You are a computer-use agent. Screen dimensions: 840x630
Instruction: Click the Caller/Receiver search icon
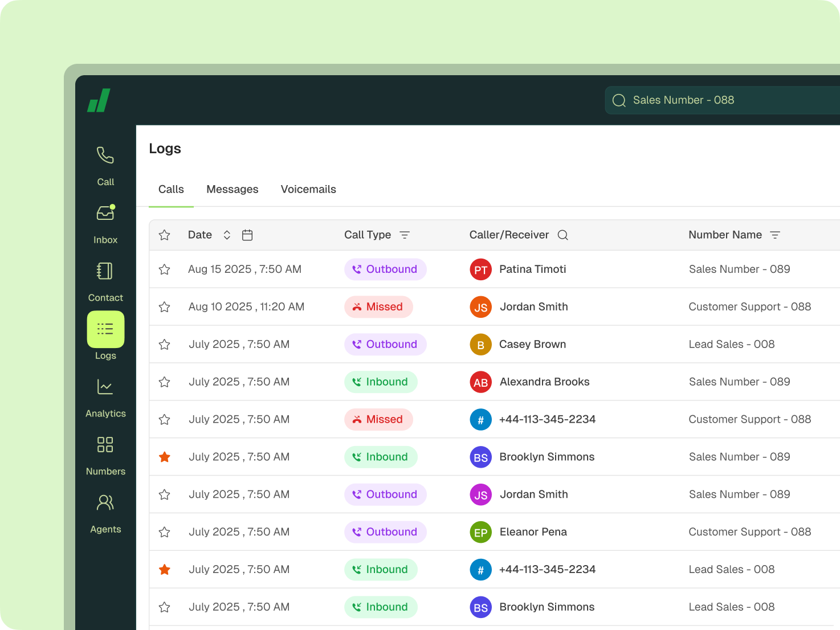point(562,234)
